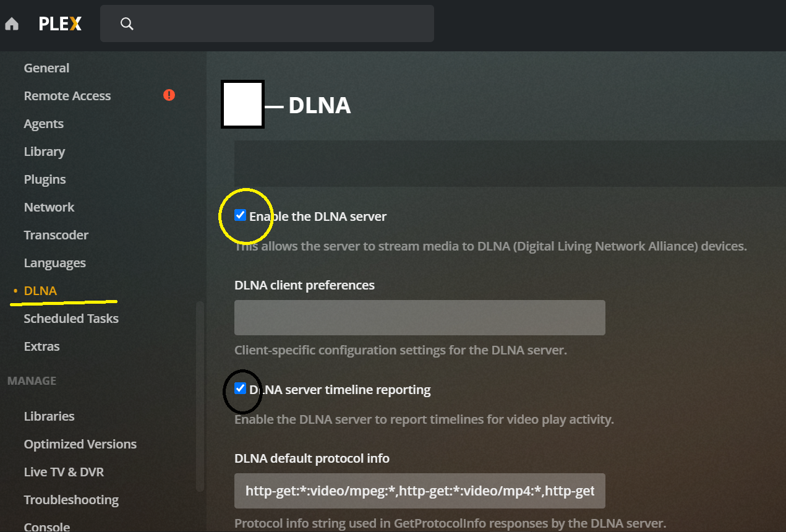786x532 pixels.
Task: Click the PLEX logo
Action: (60, 24)
